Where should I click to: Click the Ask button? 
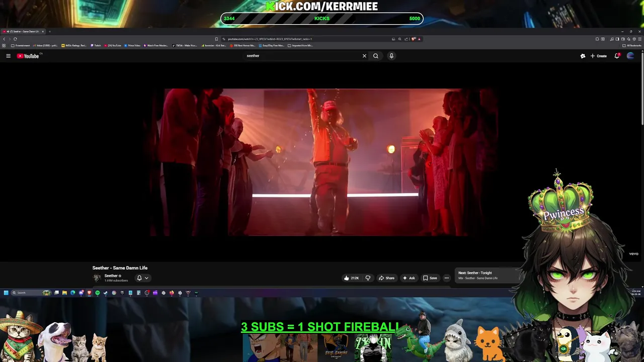pyautogui.click(x=409, y=278)
